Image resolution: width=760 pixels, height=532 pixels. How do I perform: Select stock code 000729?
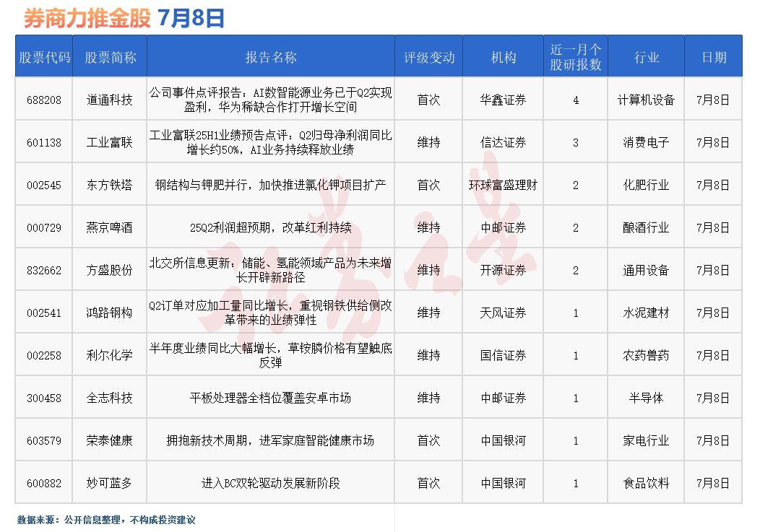tap(44, 227)
